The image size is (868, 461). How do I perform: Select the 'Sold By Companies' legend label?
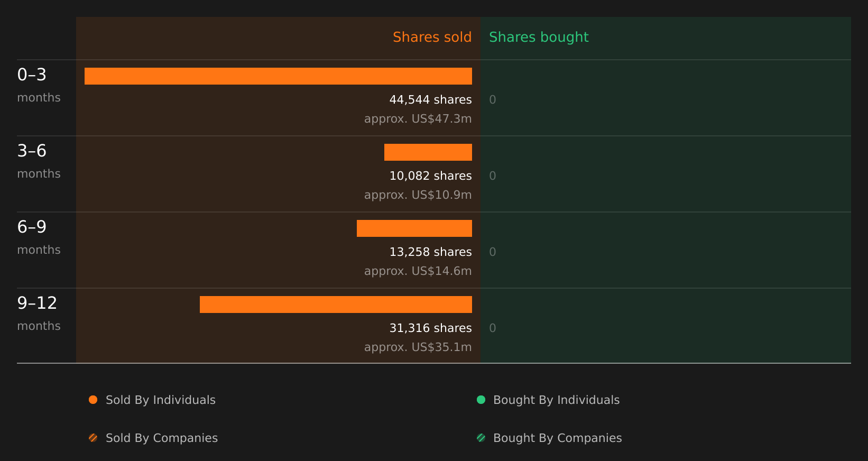click(x=162, y=438)
